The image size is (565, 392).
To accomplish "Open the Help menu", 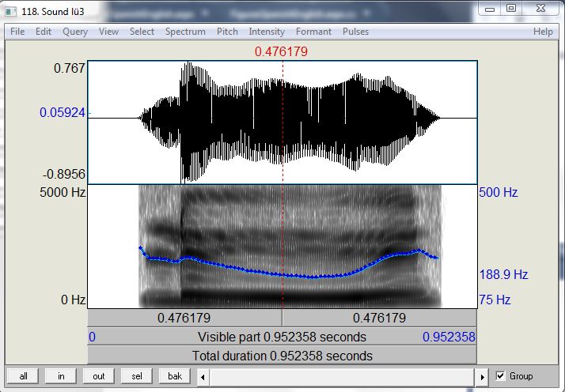I will click(543, 32).
